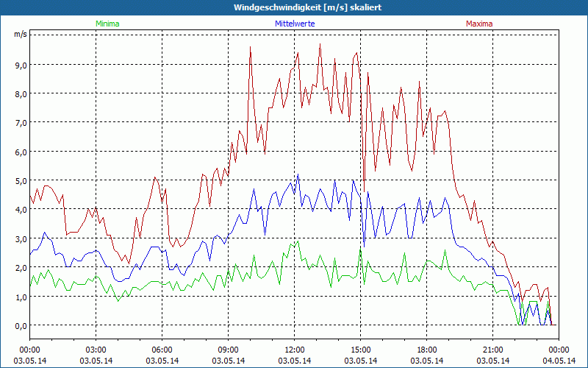This screenshot has width=588, height=368.
Task: Select the red Maxima legend label
Action: (479, 24)
